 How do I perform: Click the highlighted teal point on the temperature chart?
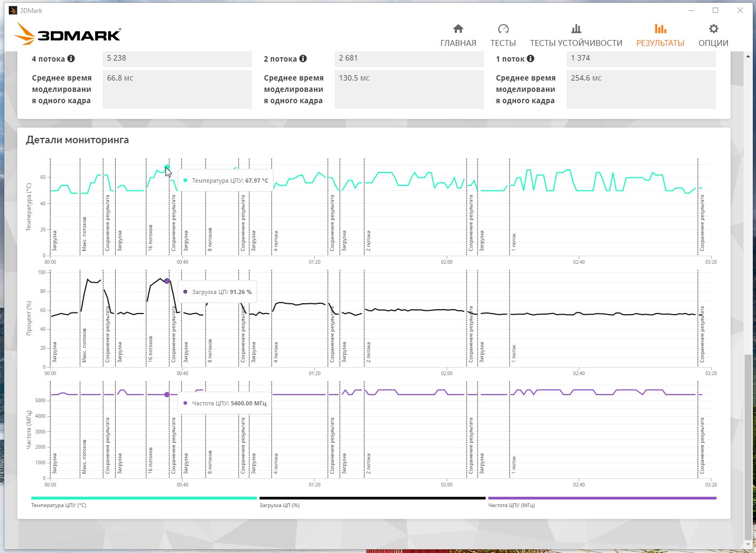(167, 167)
